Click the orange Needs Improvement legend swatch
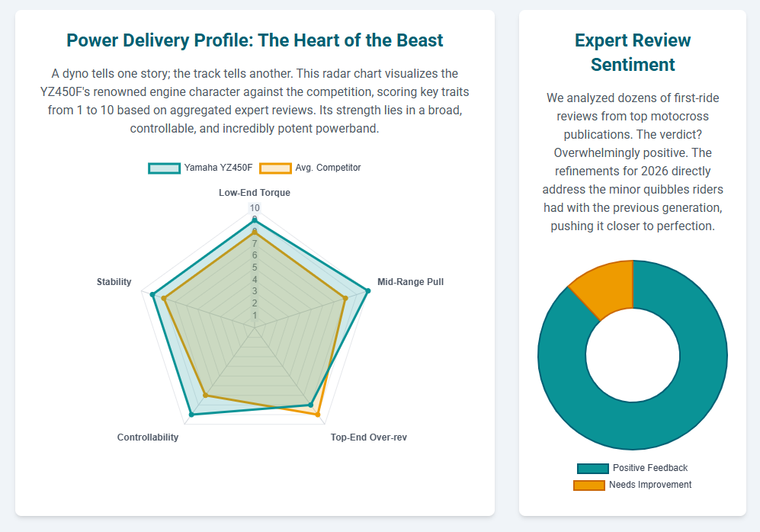 tap(588, 485)
